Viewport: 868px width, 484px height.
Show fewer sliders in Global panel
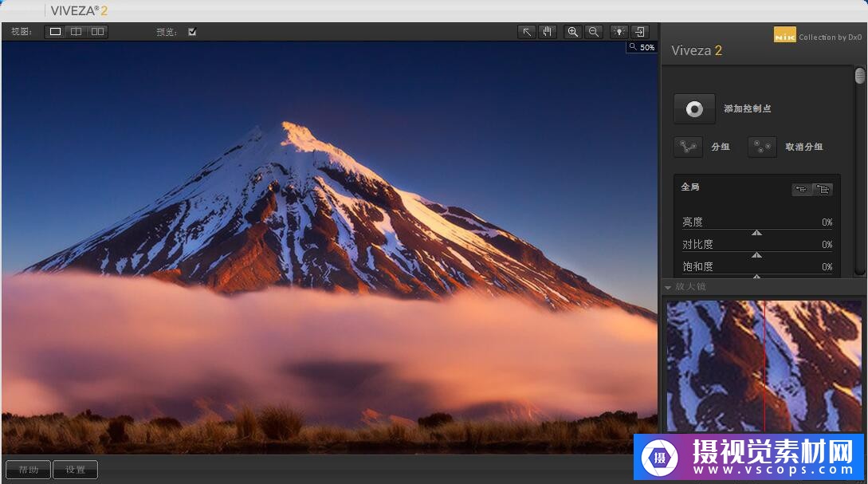coord(802,189)
